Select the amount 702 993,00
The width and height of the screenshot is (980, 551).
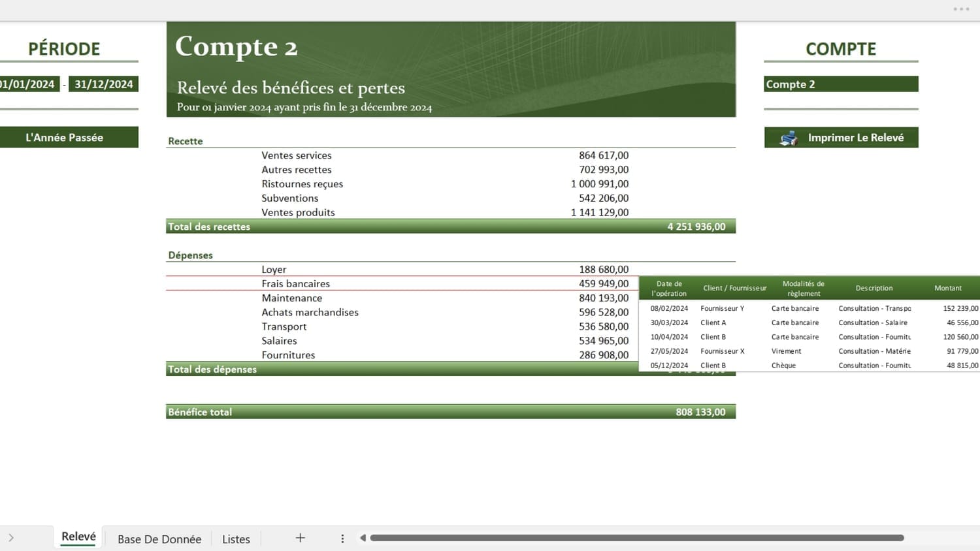(604, 170)
